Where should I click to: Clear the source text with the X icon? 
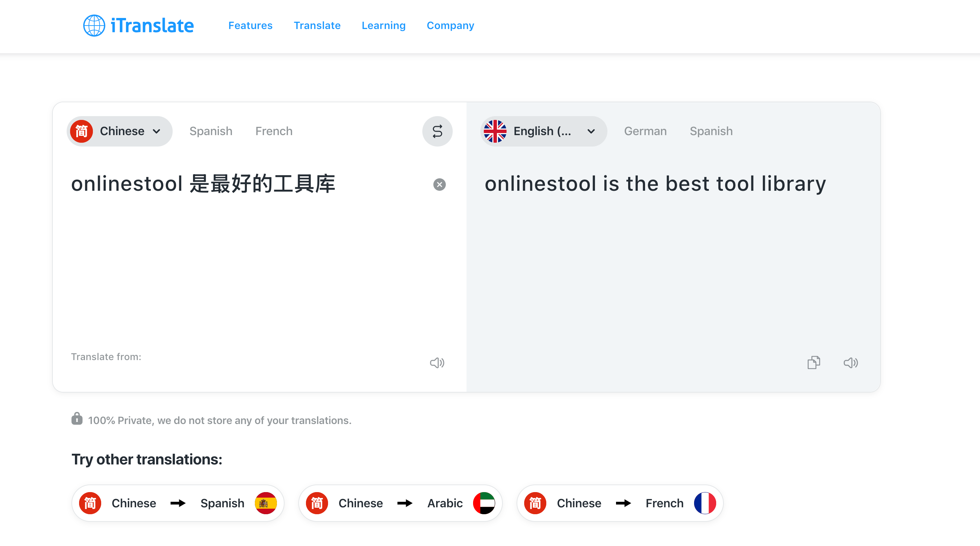[439, 185]
